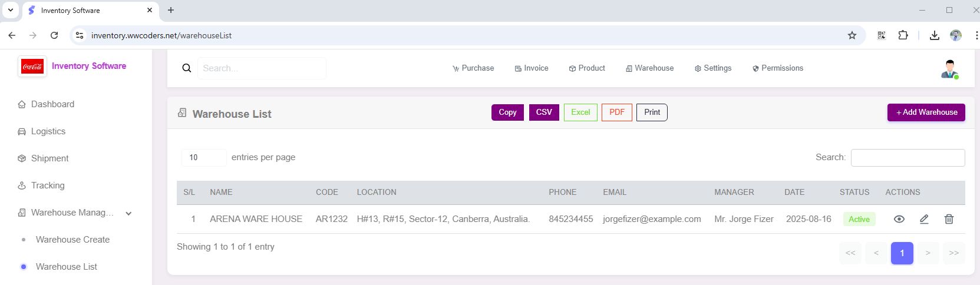The height and width of the screenshot is (285, 980).
Task: Collapse the Warehouse Management sidebar menu
Action: (x=128, y=213)
